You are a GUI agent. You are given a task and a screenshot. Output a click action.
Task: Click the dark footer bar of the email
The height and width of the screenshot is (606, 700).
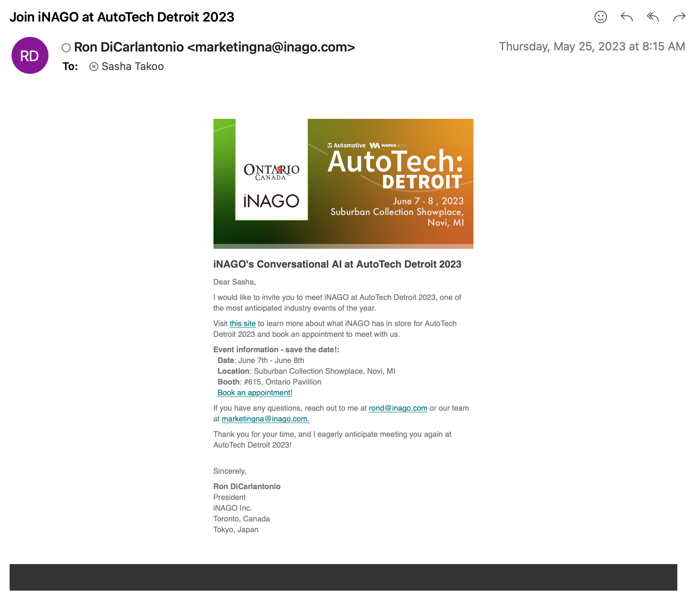coord(343,577)
